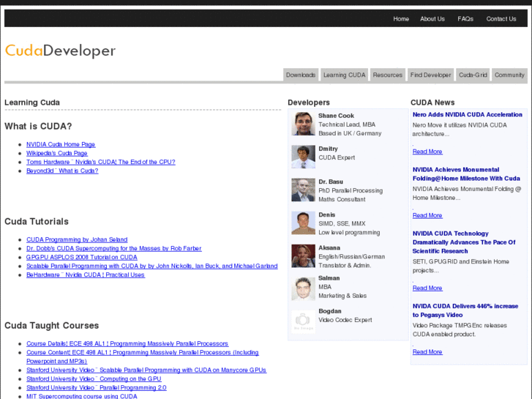This screenshot has height=399, width=532.
Task: Switch to the Learning CUDA tab
Action: [345, 75]
